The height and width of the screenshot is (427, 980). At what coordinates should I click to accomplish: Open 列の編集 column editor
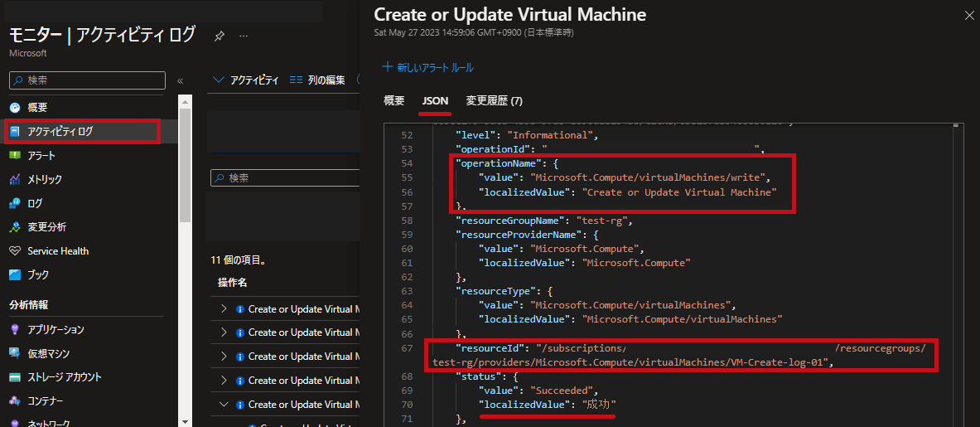(317, 80)
